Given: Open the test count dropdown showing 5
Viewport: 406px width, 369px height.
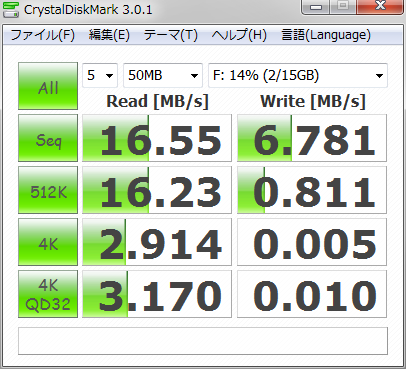Looking at the screenshot, I should point(100,75).
